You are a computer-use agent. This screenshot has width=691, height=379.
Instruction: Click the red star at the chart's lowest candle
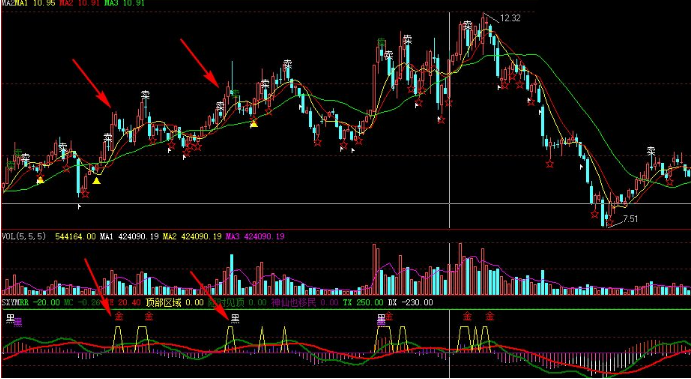coord(609,223)
